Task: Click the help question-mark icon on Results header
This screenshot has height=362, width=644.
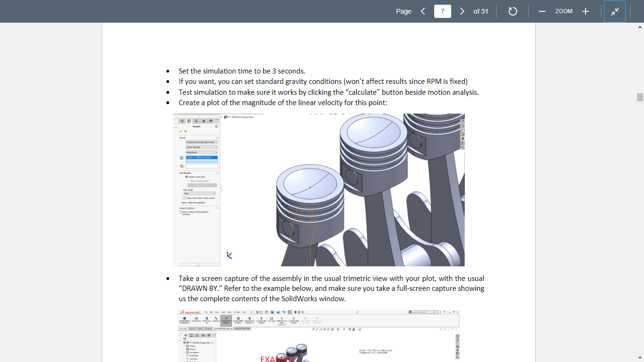Action: (x=216, y=126)
